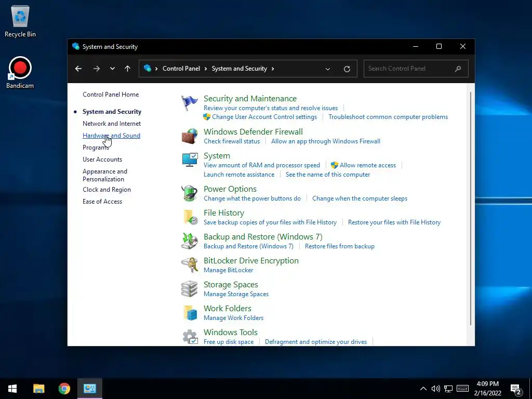Expand the recent locations dropdown arrow
The image size is (532, 399).
click(112, 69)
